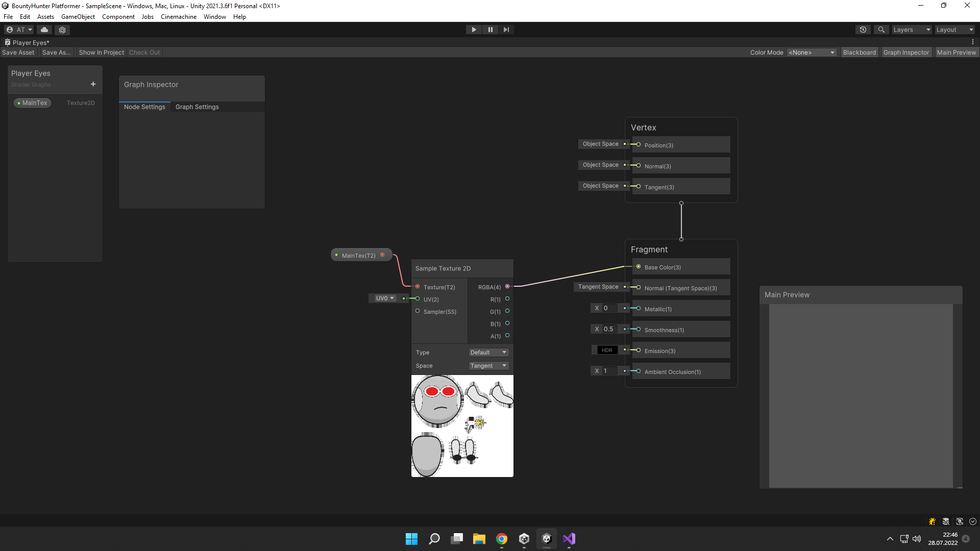
Task: Open the Package Manager hexagon icon
Action: [62, 30]
